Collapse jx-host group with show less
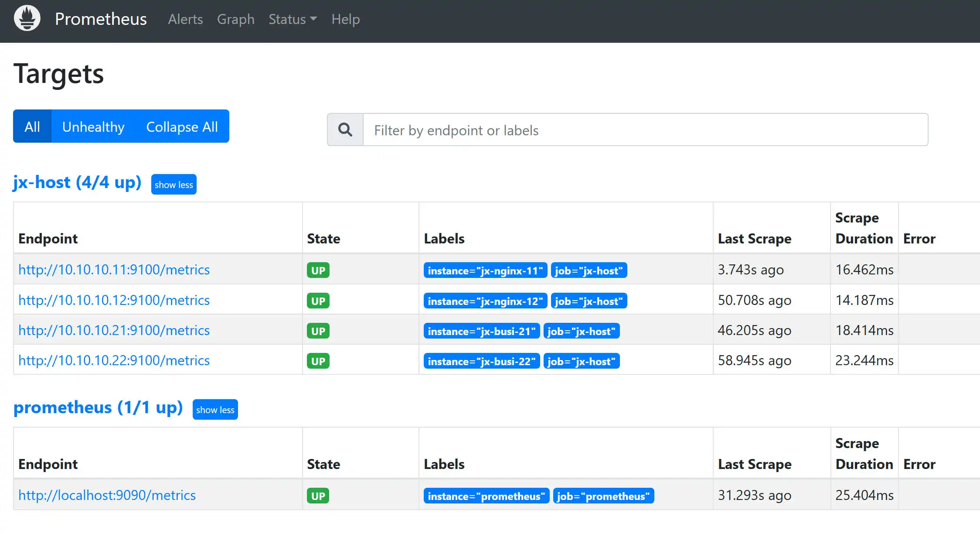This screenshot has height=534, width=980. pyautogui.click(x=174, y=184)
